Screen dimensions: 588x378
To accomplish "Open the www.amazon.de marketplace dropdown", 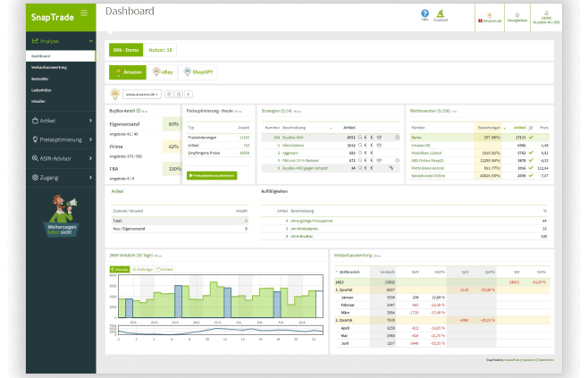I will pyautogui.click(x=142, y=94).
